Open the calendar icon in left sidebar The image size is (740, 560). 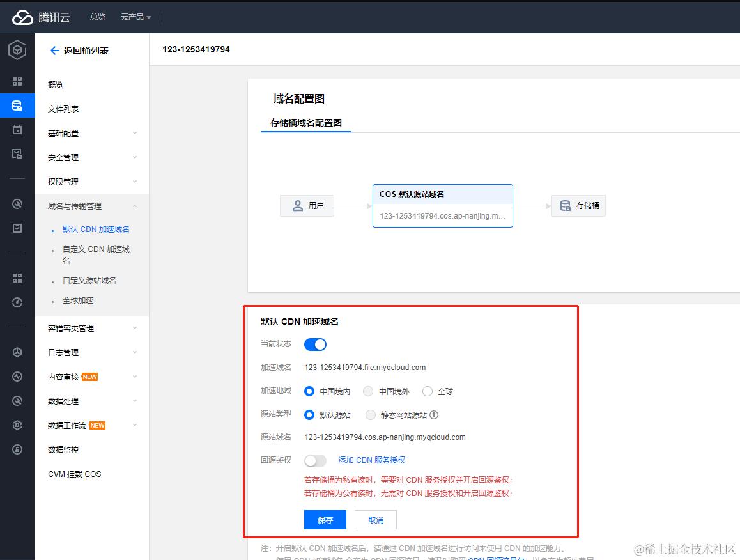[x=17, y=129]
